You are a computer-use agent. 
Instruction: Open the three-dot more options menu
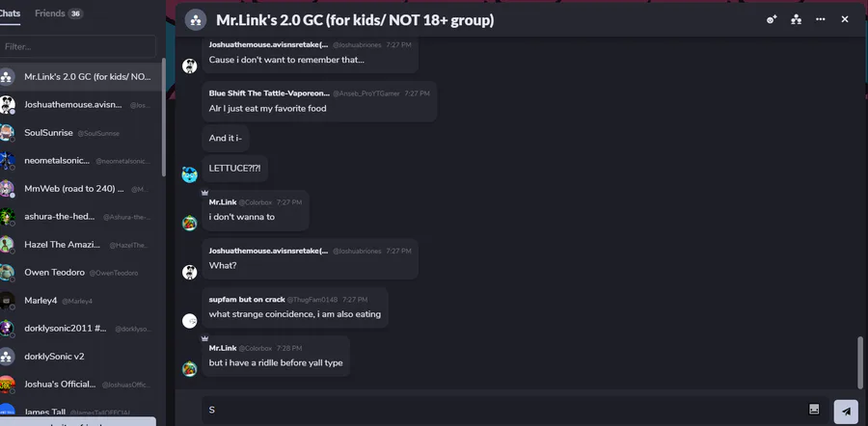point(821,19)
